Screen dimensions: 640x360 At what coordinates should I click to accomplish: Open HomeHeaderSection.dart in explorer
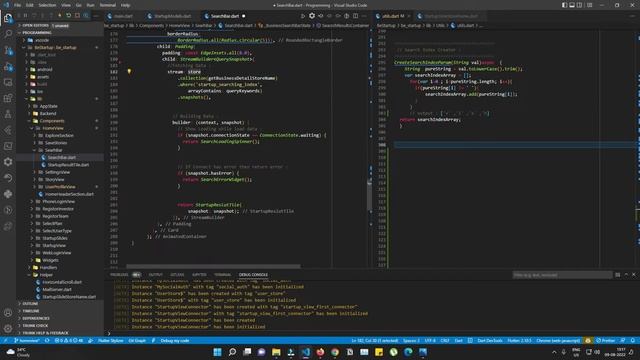60,194
